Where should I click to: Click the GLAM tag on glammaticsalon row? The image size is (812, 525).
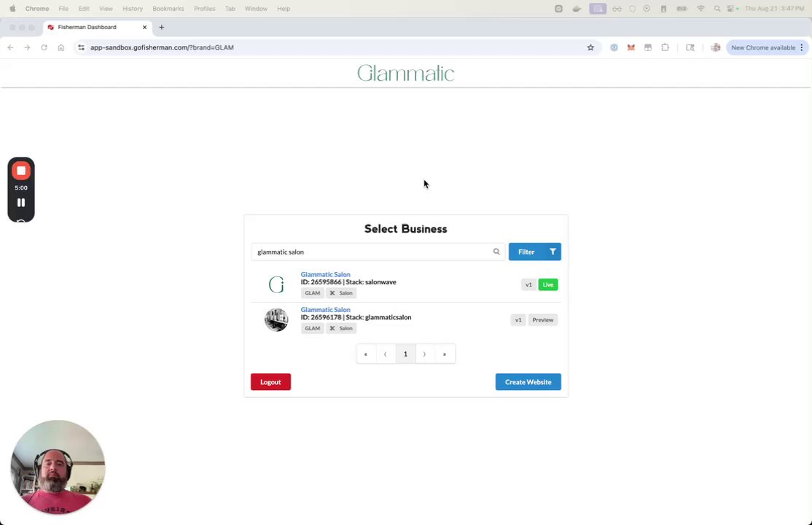pyautogui.click(x=312, y=329)
